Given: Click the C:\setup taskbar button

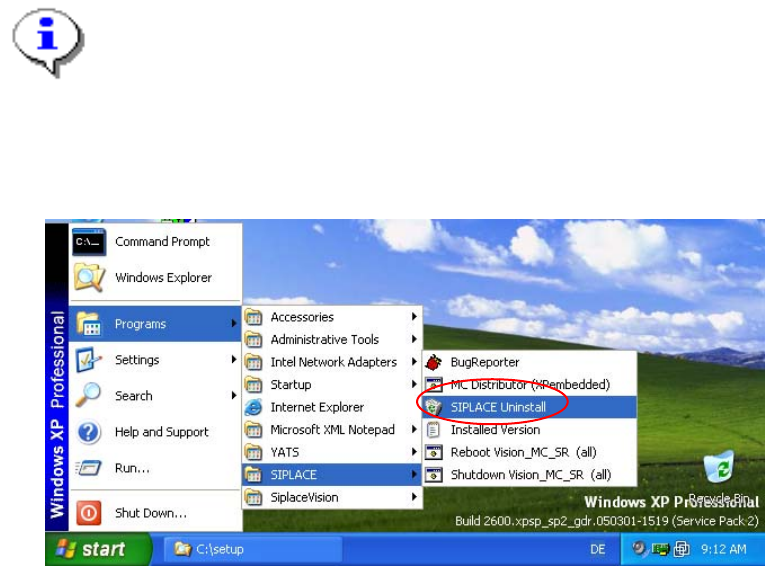Looking at the screenshot, I should pos(252,549).
